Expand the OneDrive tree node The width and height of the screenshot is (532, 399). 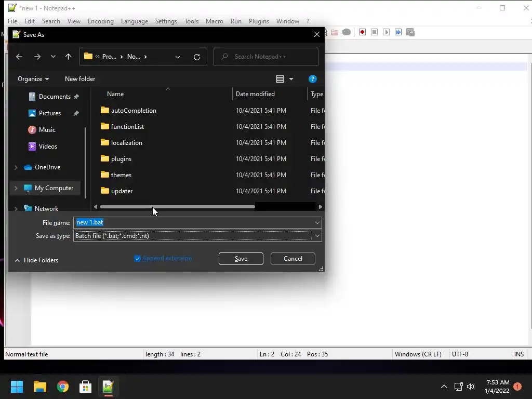point(16,167)
